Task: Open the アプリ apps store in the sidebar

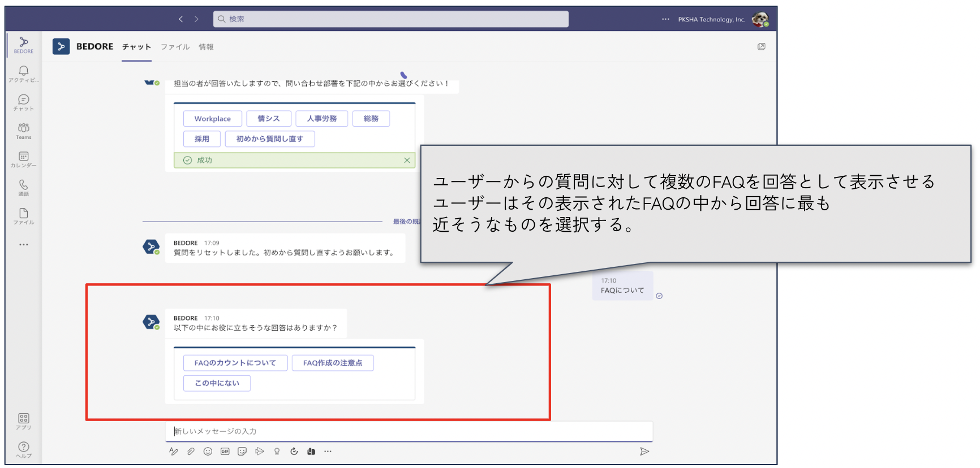Action: tap(24, 421)
